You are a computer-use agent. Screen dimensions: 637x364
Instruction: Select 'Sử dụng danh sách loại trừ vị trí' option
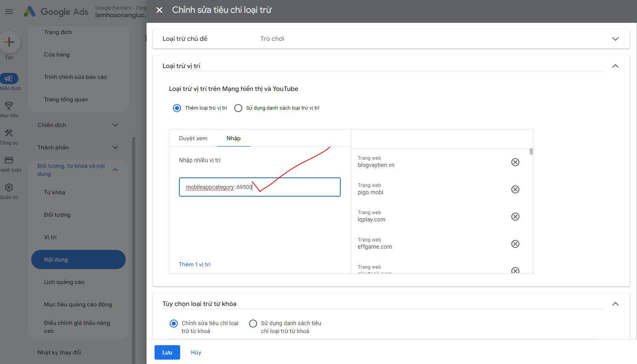tap(238, 108)
